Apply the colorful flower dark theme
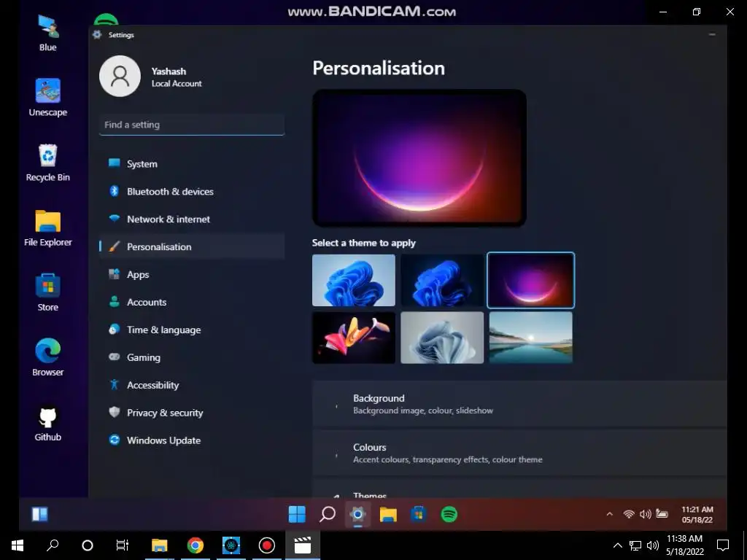This screenshot has width=747, height=560. pos(354,338)
